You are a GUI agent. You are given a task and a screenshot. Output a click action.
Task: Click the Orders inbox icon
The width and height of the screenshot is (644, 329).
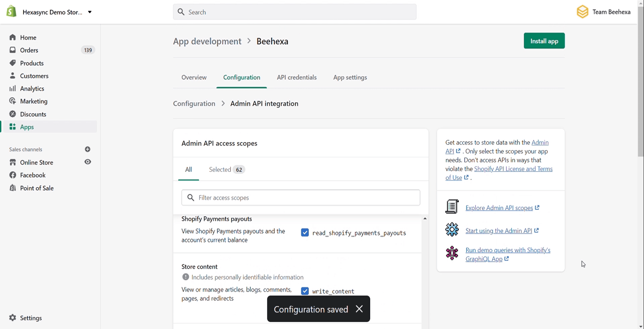(13, 50)
